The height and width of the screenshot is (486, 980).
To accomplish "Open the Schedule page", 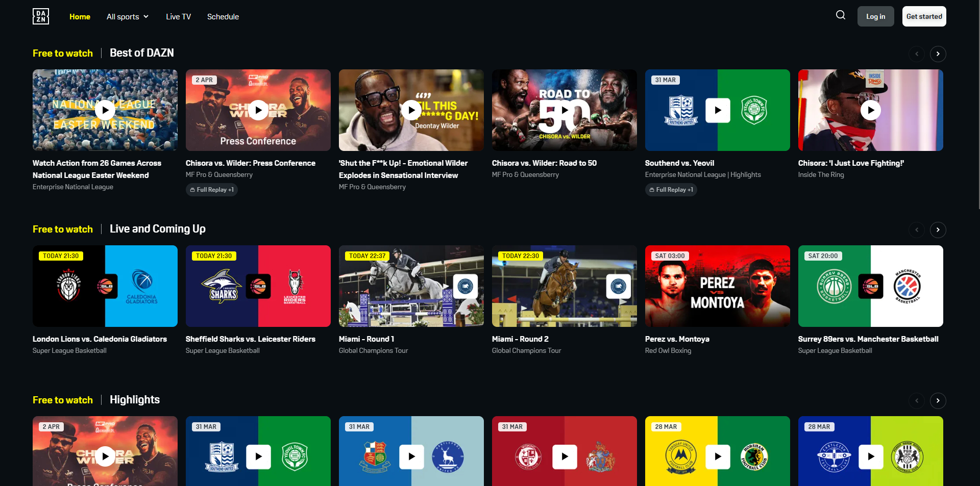I will pos(223,16).
